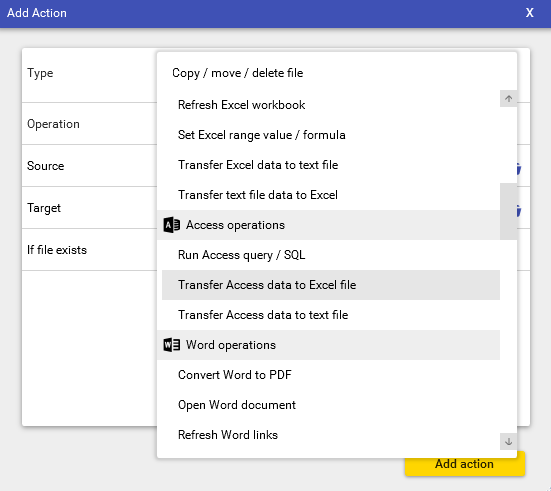This screenshot has height=491, width=551.
Task: Choose Transfer Access data to Excel file
Action: (x=331, y=285)
